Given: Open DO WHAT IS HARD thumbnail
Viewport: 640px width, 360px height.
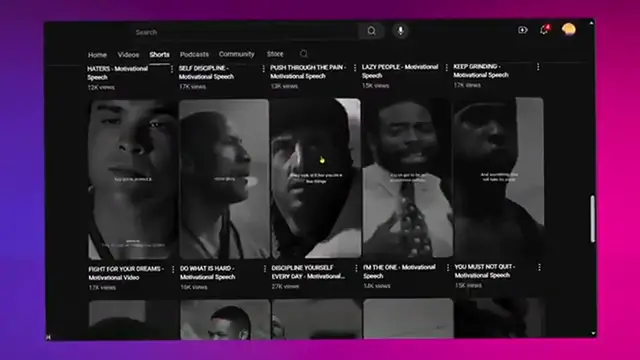Looking at the screenshot, I should point(224,179).
